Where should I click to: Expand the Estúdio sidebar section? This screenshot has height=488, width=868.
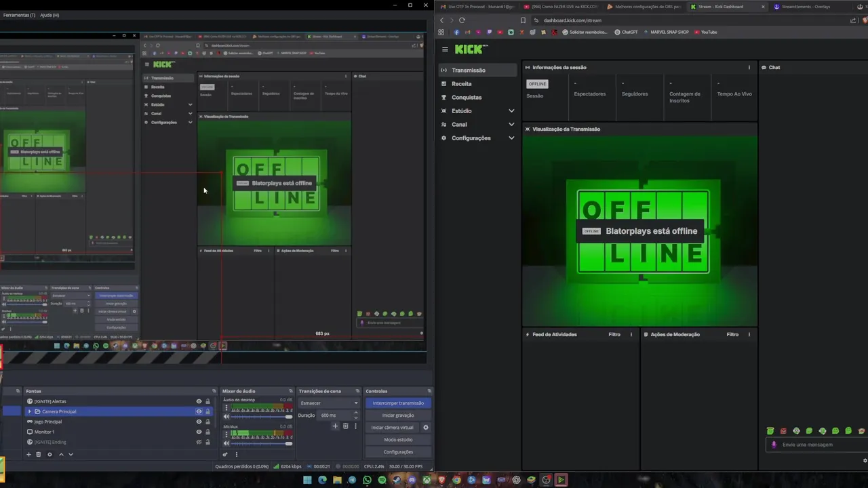pyautogui.click(x=511, y=110)
